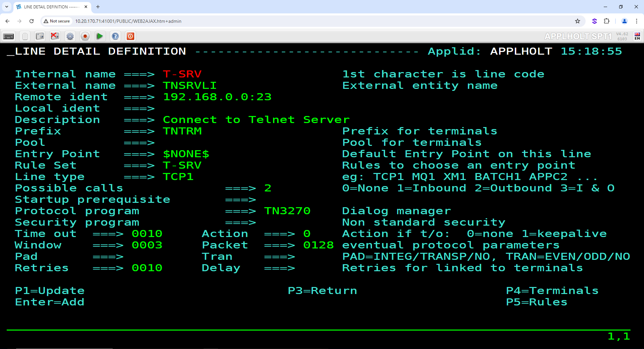Click the orange power disconnect icon
644x349 pixels.
click(x=130, y=36)
